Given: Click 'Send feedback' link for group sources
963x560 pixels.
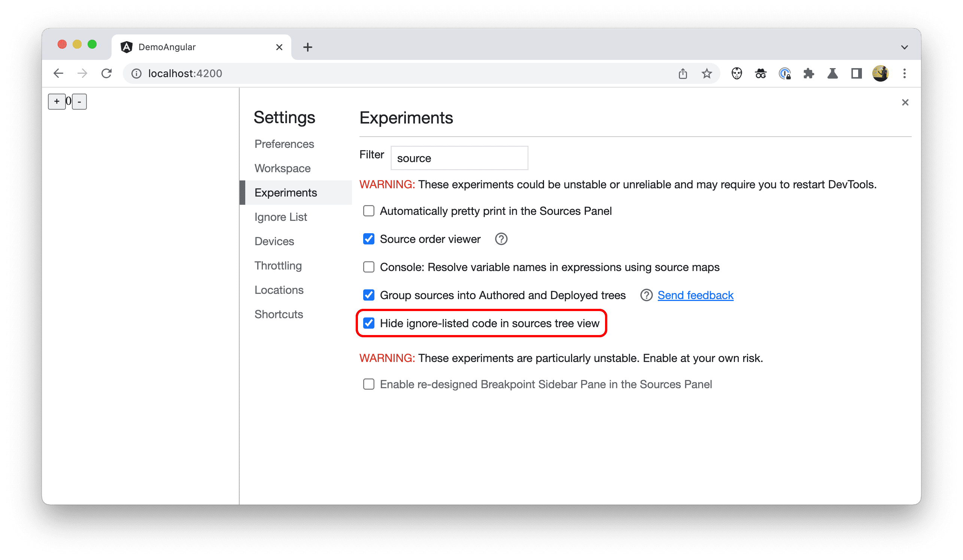Looking at the screenshot, I should [695, 295].
